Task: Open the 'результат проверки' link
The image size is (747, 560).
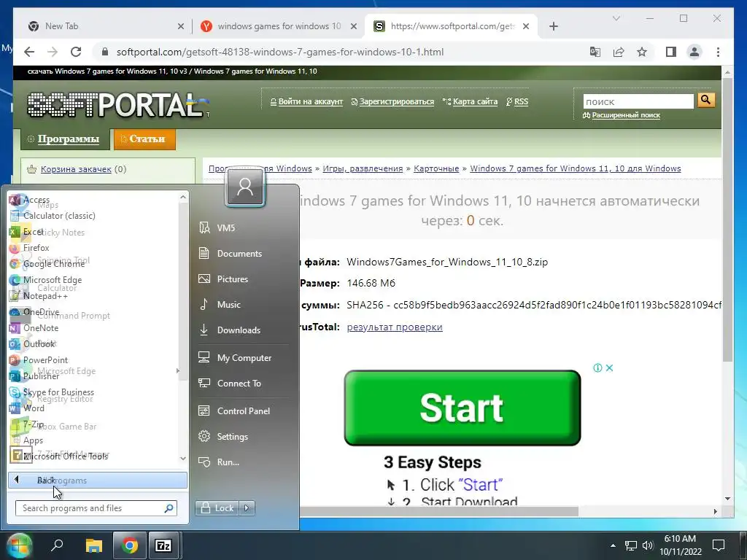Action: 395,327
